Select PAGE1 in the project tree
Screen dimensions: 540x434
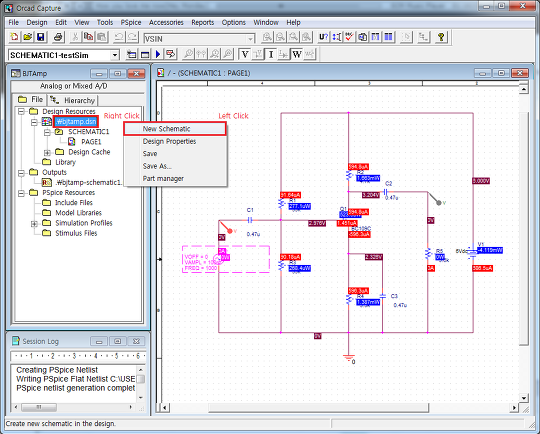91,142
